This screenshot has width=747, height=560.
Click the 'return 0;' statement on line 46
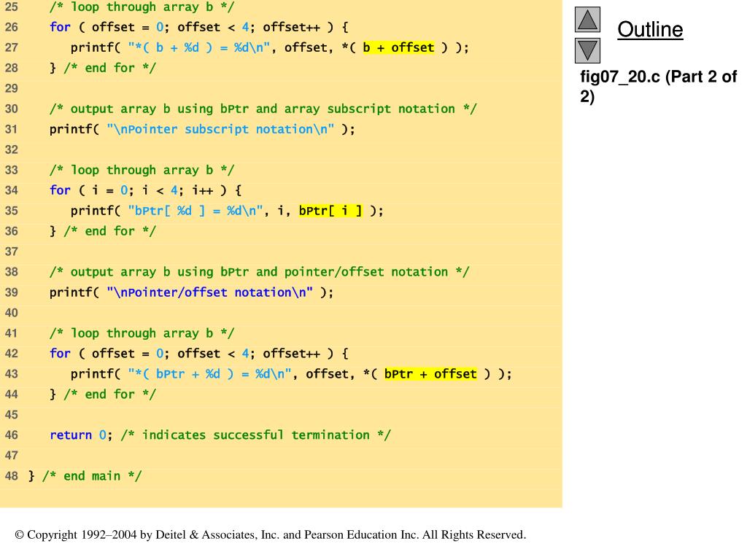coord(81,435)
